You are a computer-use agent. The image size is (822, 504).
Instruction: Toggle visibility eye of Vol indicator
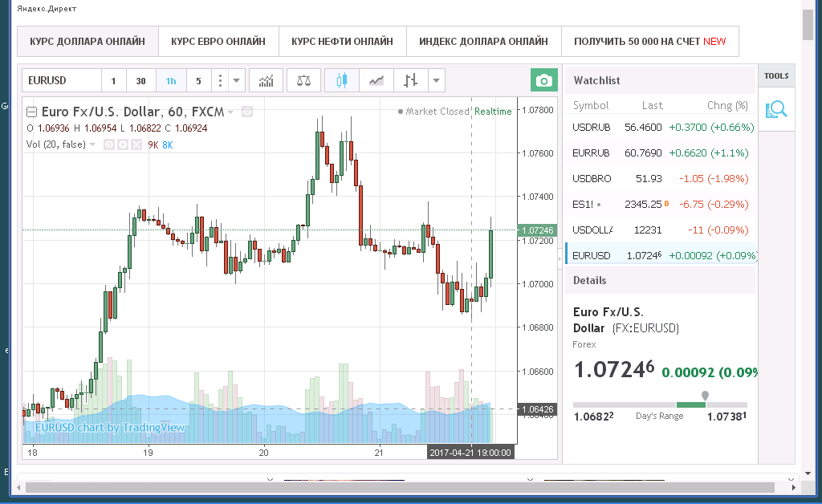109,144
